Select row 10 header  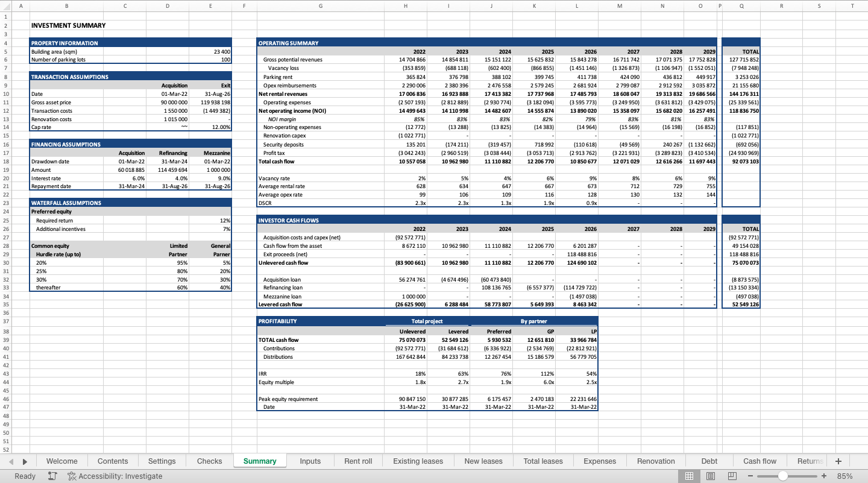point(6,94)
